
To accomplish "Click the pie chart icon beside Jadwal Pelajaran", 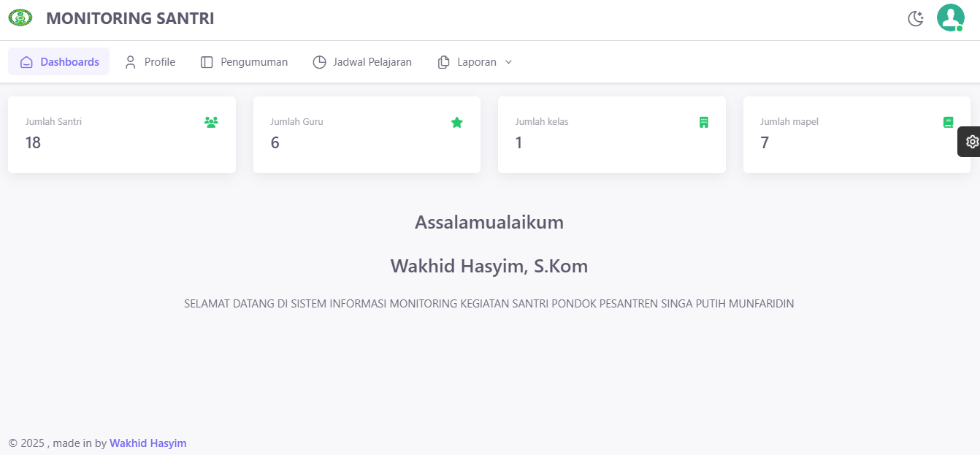I will click(319, 62).
